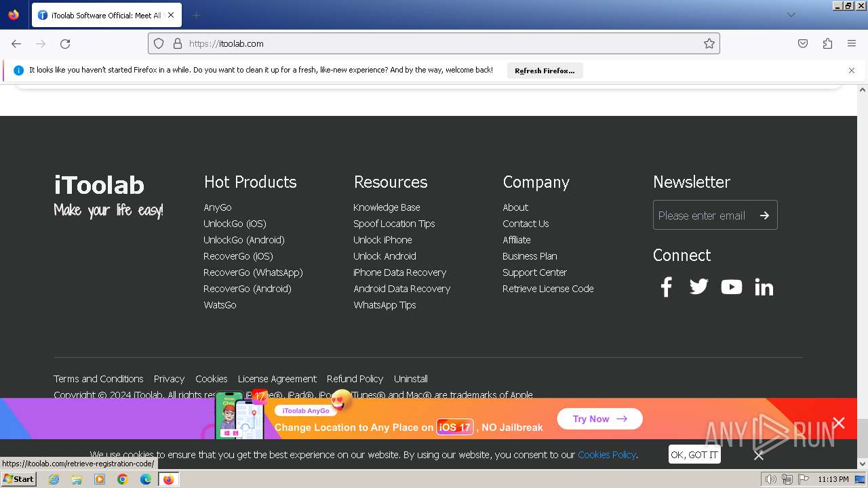This screenshot has width=868, height=488.
Task: Open Firefox extensions menu
Action: click(x=827, y=43)
